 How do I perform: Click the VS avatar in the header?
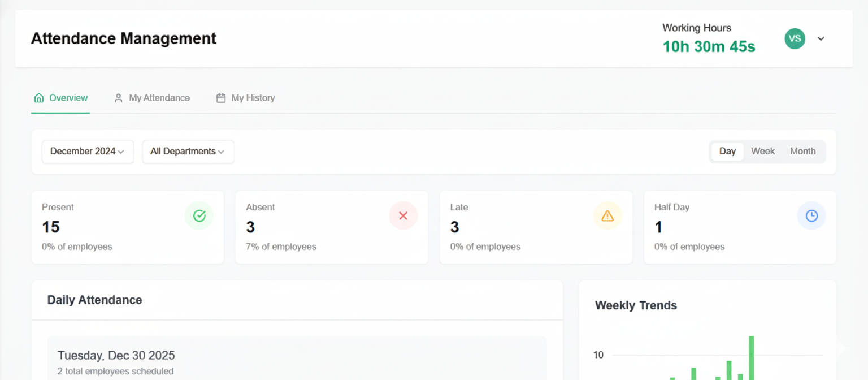click(795, 38)
